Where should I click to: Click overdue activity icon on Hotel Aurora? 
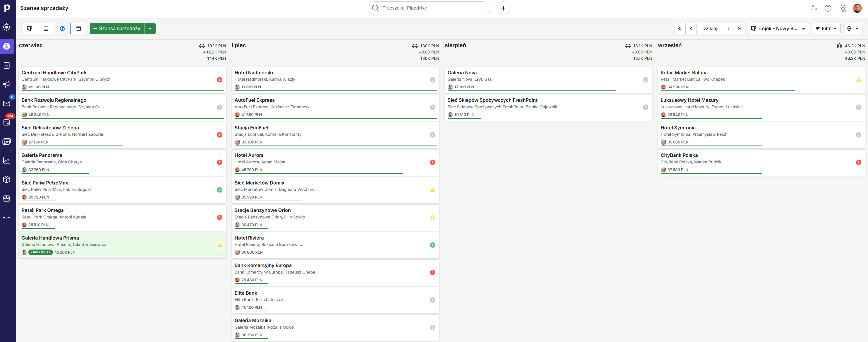tap(433, 162)
